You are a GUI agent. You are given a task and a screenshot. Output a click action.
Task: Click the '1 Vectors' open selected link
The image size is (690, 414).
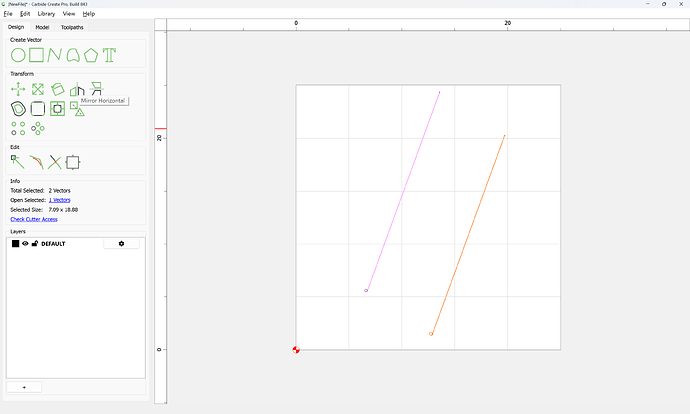[59, 200]
